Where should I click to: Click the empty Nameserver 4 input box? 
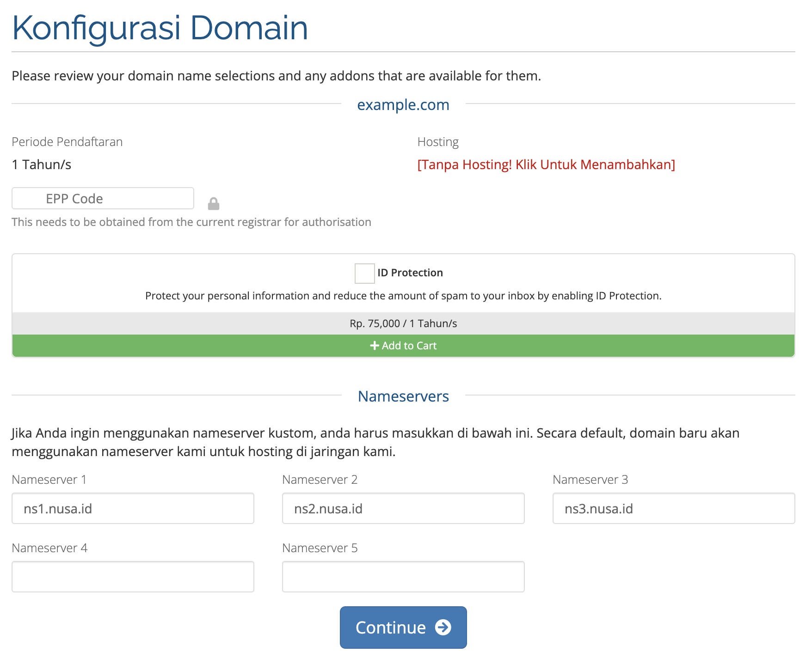pyautogui.click(x=133, y=577)
